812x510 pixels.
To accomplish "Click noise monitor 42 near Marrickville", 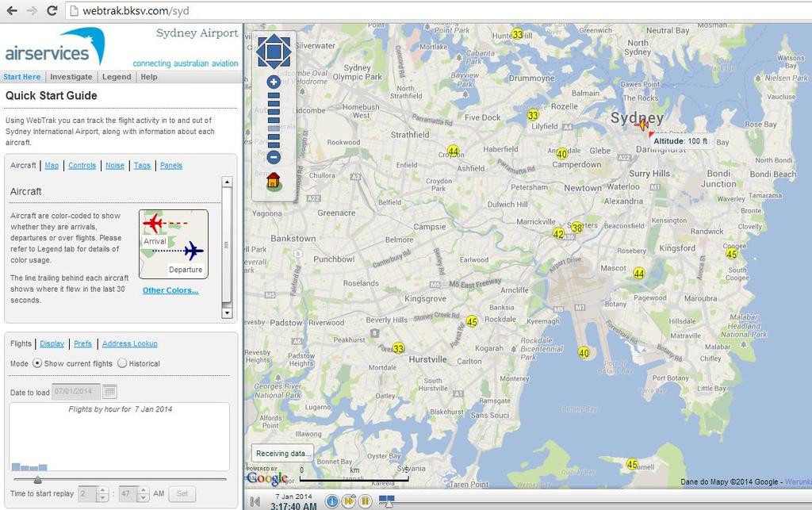I will pos(558,233).
